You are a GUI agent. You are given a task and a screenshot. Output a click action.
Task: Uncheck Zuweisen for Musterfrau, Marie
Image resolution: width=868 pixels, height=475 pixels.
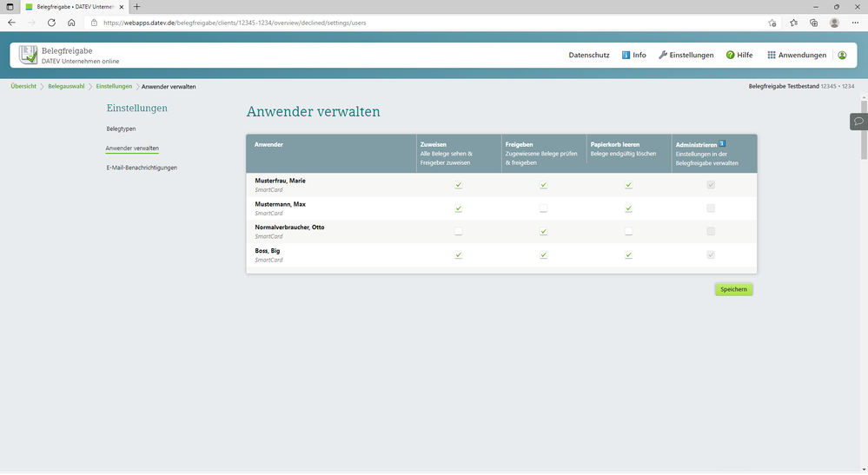[458, 185]
